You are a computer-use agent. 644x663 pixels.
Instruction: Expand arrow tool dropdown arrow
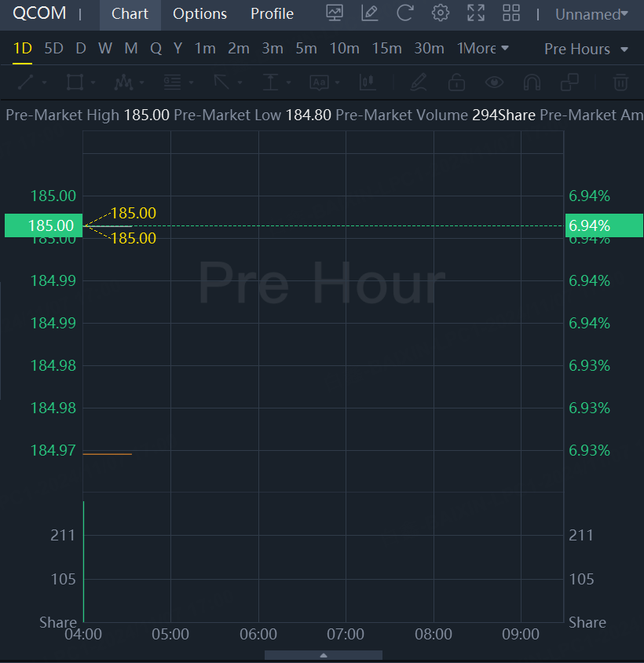pyautogui.click(x=240, y=82)
